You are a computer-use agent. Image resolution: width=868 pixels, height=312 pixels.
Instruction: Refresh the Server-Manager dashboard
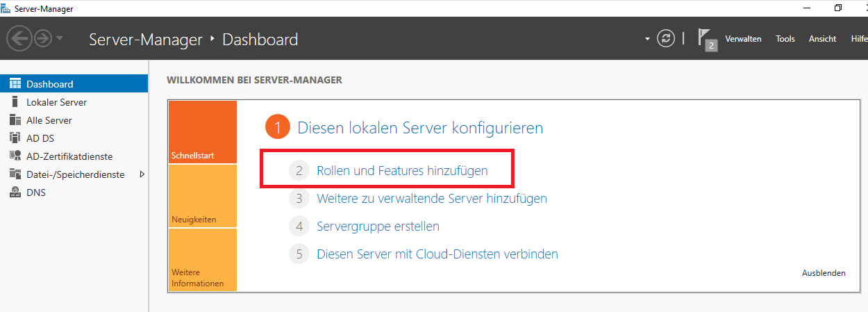click(x=666, y=39)
